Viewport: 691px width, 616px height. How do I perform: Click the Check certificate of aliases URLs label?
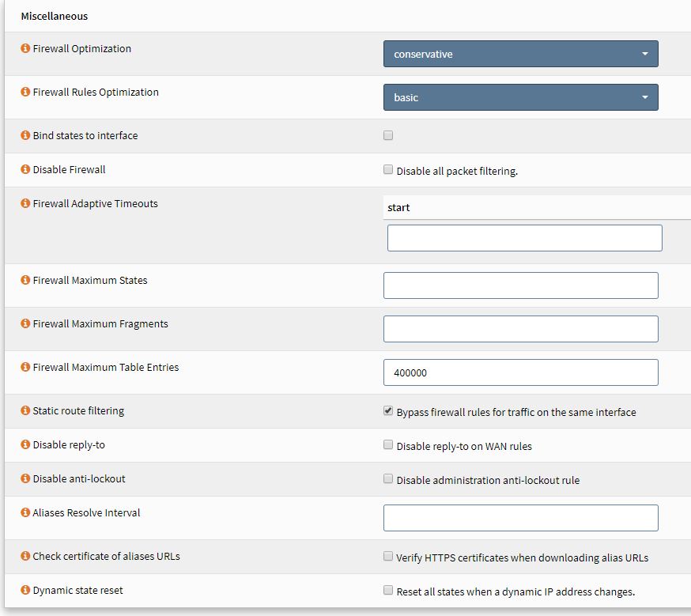click(x=106, y=557)
